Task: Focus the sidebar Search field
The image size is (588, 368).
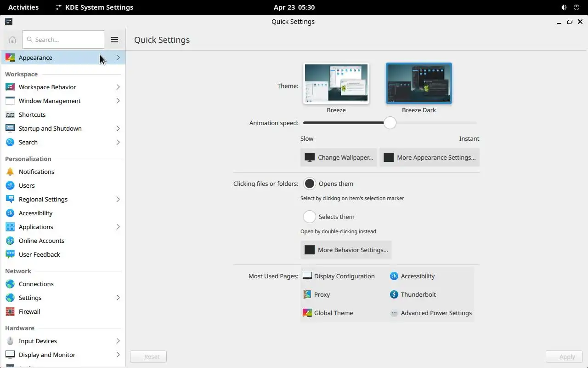Action: click(x=63, y=40)
